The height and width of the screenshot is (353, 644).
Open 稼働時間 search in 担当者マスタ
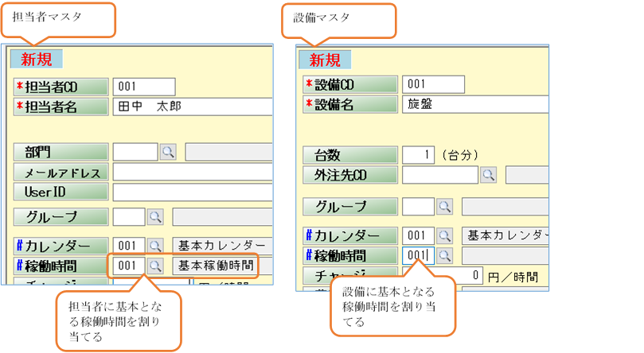click(155, 266)
